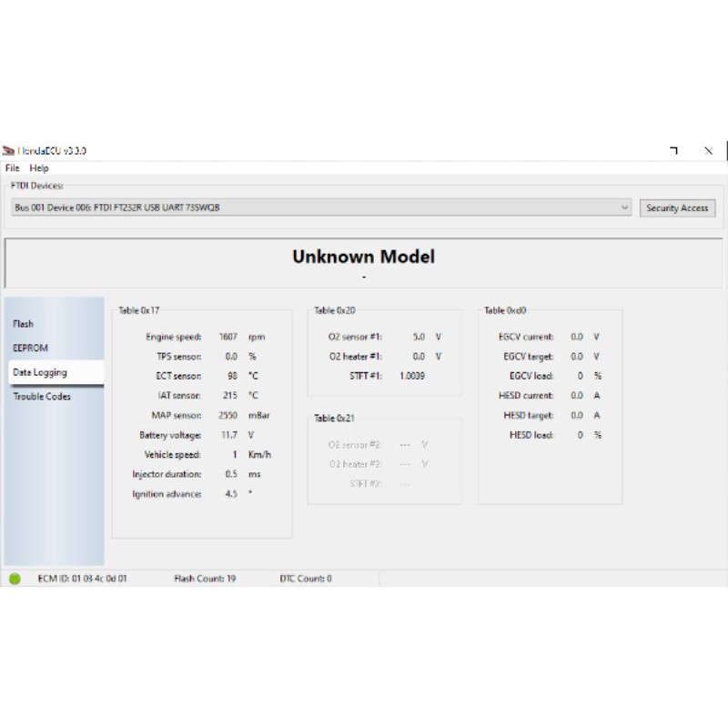728x728 pixels.
Task: Open the File menu
Action: (x=12, y=168)
